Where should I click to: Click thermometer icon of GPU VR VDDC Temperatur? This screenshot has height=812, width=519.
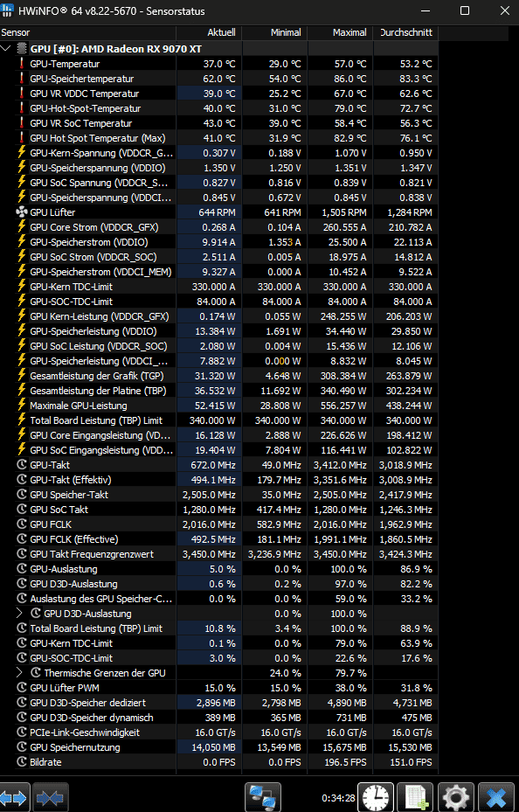point(22,94)
